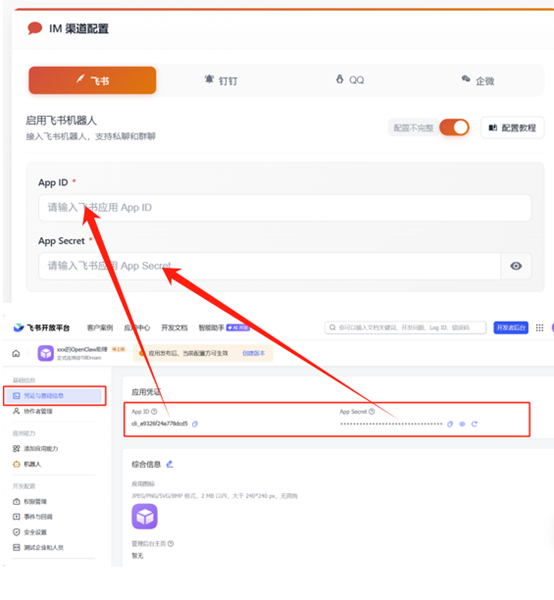554x600 pixels.
Task: Click the help icon beside App ID label
Action: coord(154,412)
